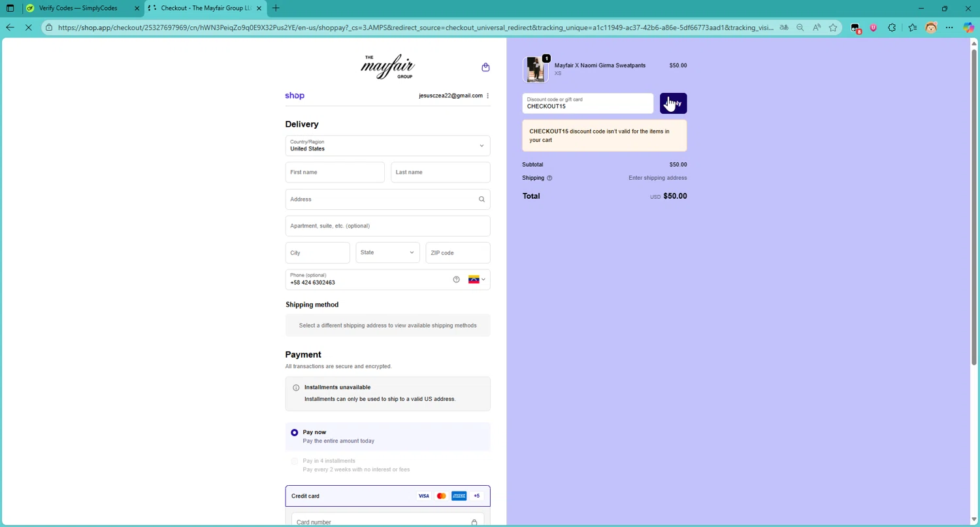Viewport: 980px width, 527px height.
Task: Click the Apartment, suite field
Action: pyautogui.click(x=387, y=226)
